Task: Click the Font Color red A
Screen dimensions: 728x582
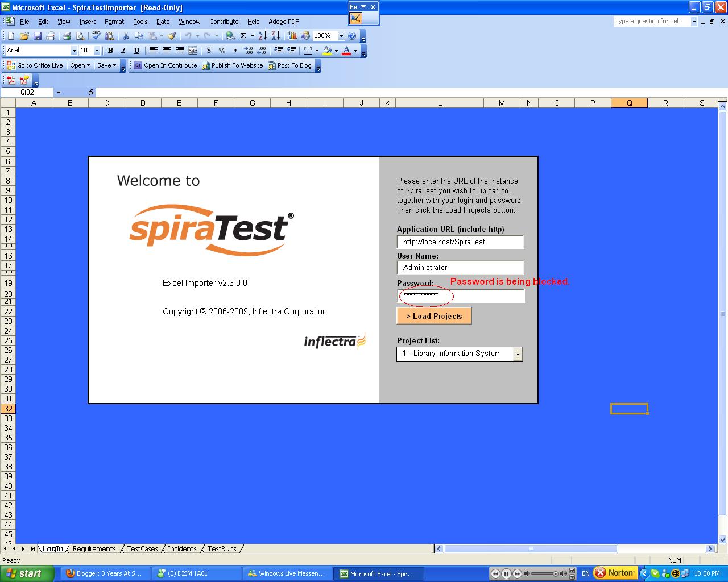Action: click(346, 51)
